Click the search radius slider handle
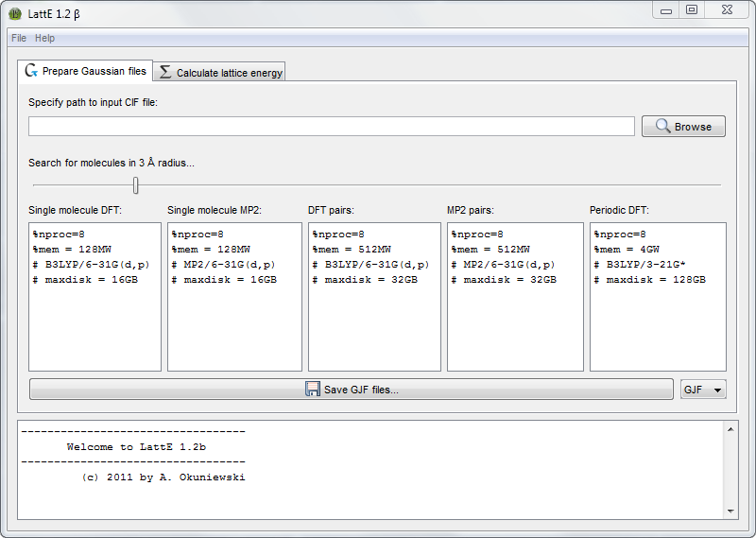Image resolution: width=756 pixels, height=538 pixels. (x=136, y=185)
